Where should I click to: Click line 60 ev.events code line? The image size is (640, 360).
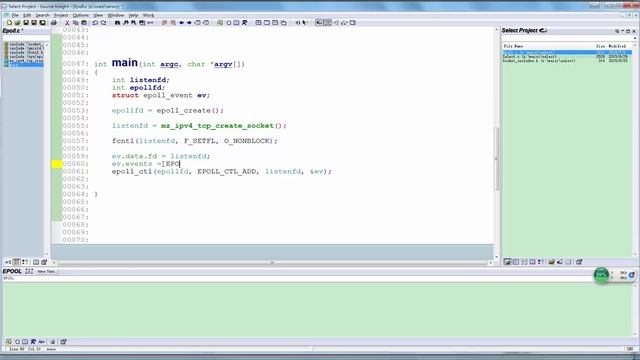pyautogui.click(x=146, y=164)
